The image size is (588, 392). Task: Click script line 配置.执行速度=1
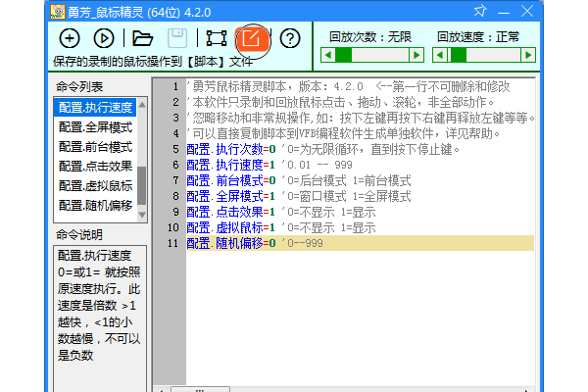point(269,165)
